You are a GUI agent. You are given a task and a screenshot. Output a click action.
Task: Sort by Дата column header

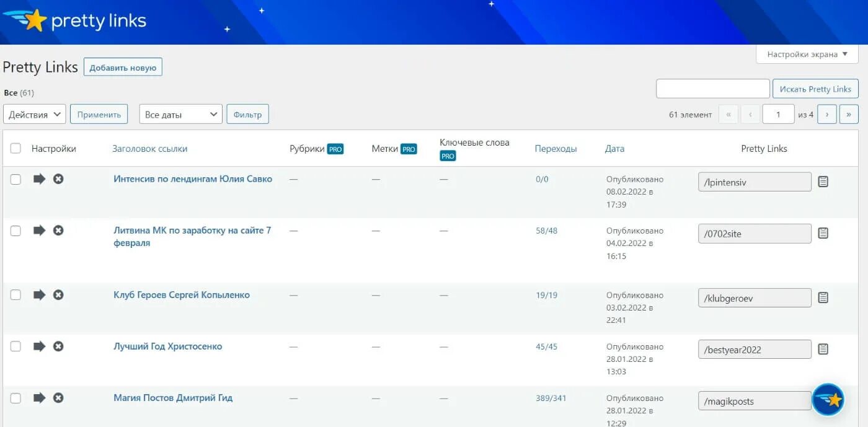(614, 149)
